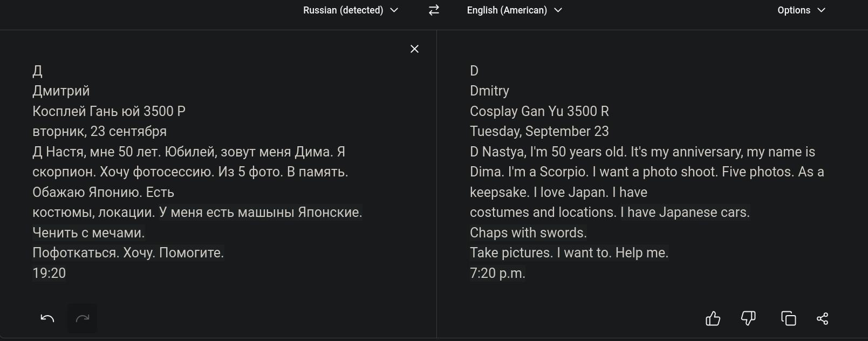Viewport: 868px width, 341px height.
Task: Clear the Russian source text
Action: (414, 49)
